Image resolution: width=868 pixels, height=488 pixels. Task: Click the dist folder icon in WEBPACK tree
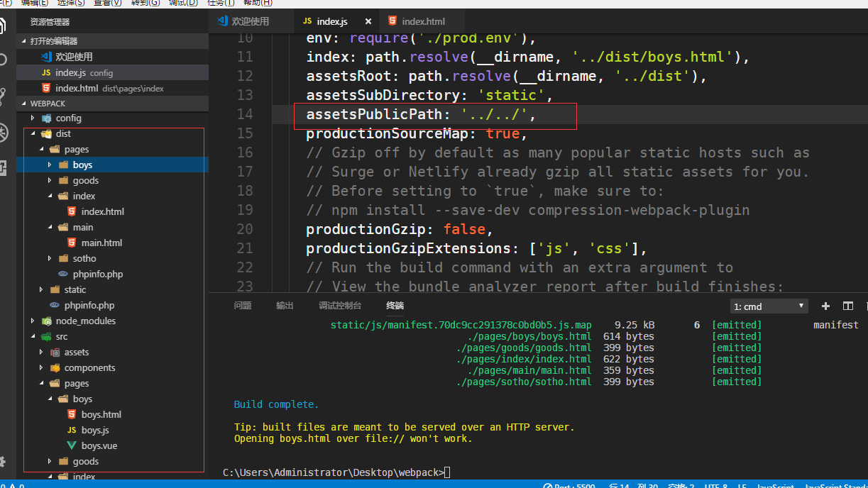pos(47,134)
